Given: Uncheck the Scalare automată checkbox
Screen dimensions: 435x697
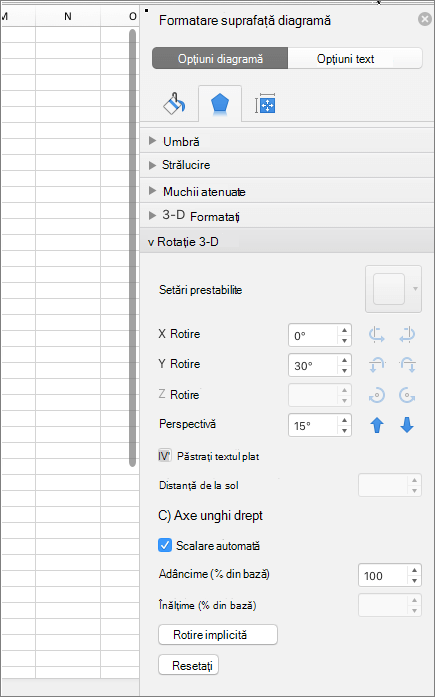Looking at the screenshot, I should (x=165, y=545).
